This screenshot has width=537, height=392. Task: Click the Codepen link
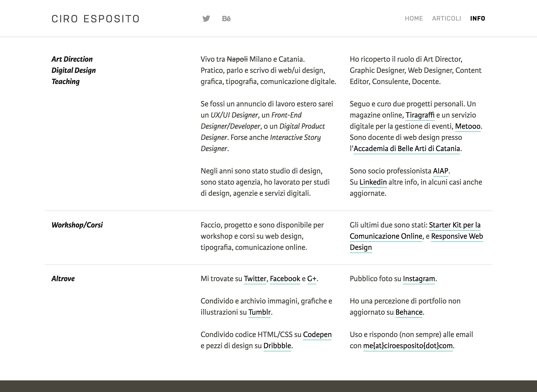click(317, 334)
